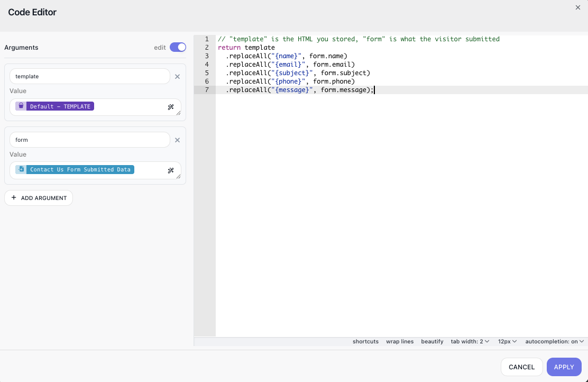This screenshot has width=588, height=382.
Task: Click line number 7 in the gutter
Action: pyautogui.click(x=207, y=90)
